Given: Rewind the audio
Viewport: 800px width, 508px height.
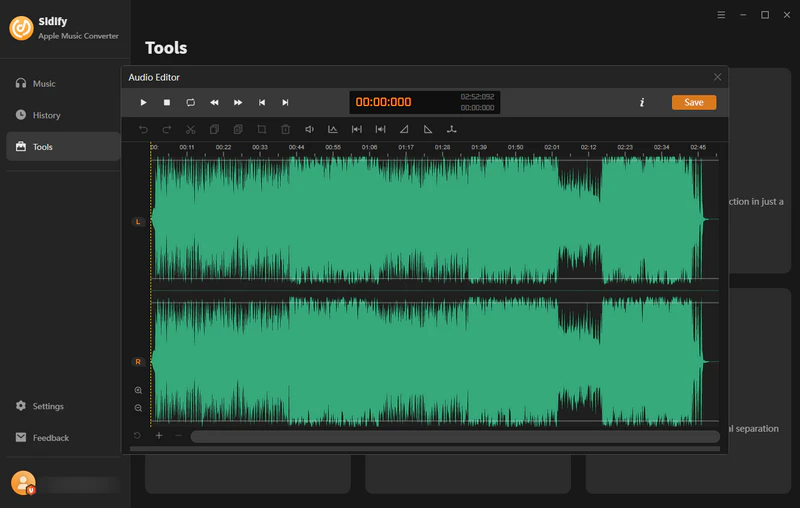Looking at the screenshot, I should [214, 103].
